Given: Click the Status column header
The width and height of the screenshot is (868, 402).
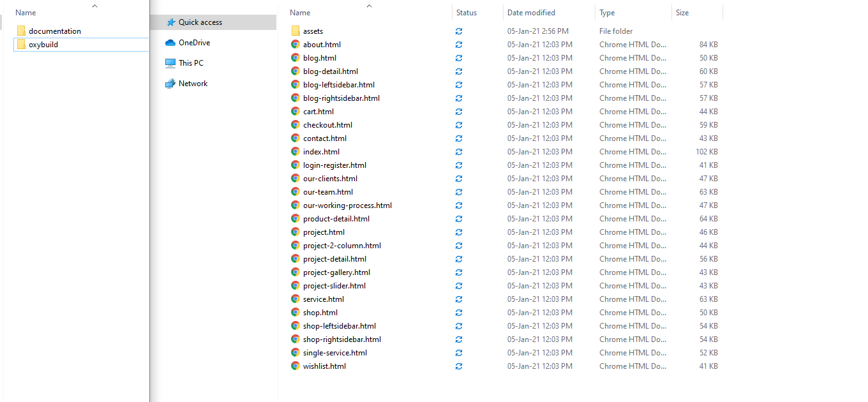Looking at the screenshot, I should point(467,13).
